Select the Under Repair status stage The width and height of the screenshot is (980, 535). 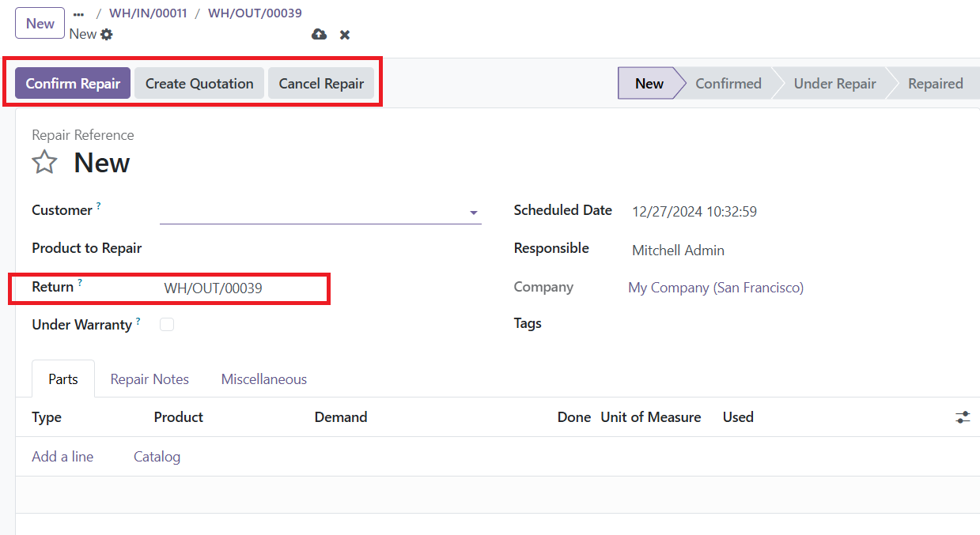pos(834,83)
